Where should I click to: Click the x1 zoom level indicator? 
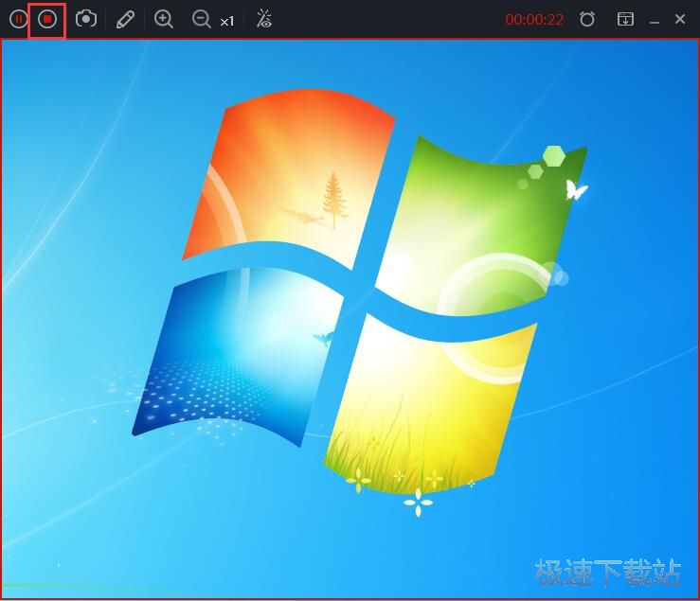[x=226, y=22]
